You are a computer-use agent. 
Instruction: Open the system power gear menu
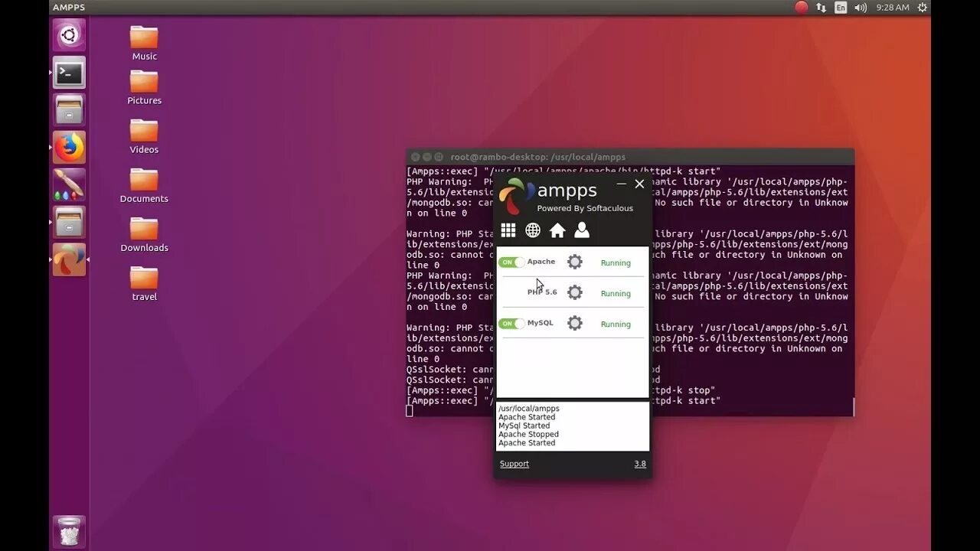[923, 7]
